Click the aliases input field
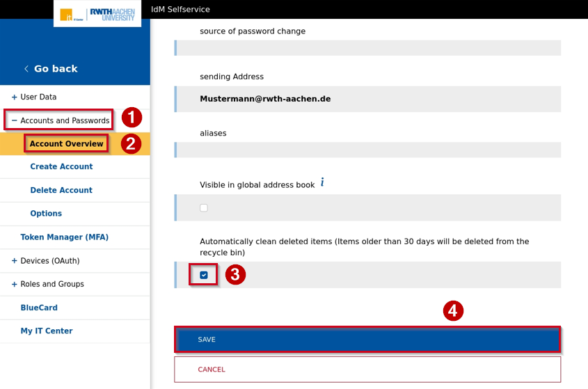The height and width of the screenshot is (389, 588). (367, 150)
